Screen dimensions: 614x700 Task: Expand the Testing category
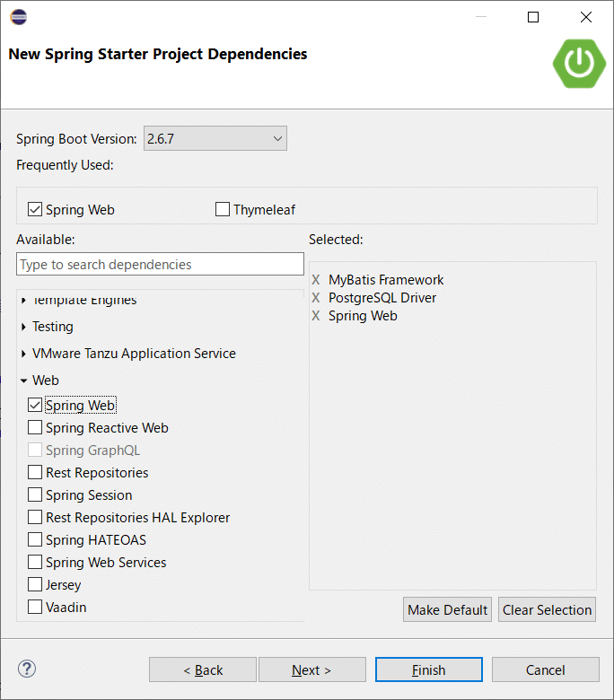click(23, 327)
